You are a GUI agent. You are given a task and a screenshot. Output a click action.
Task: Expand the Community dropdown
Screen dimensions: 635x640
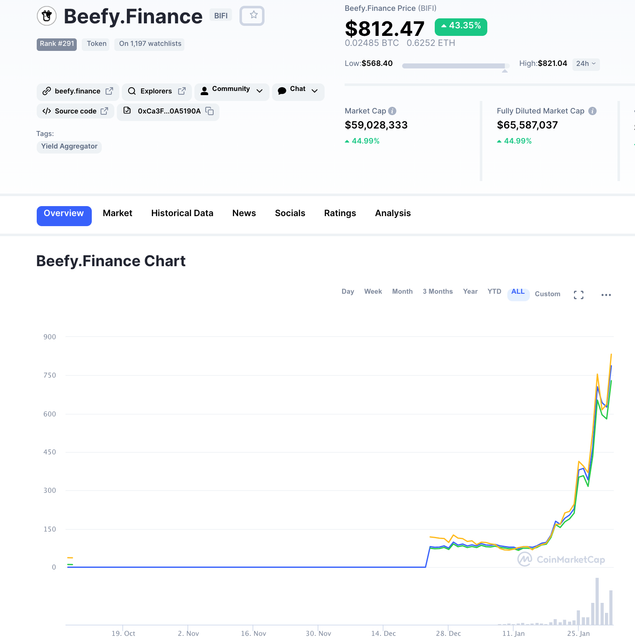click(231, 90)
